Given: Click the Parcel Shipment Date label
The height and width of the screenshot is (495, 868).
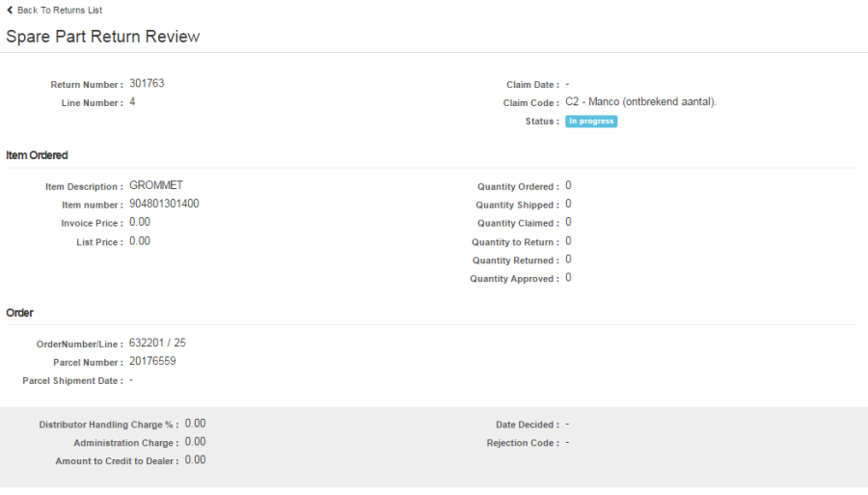Looking at the screenshot, I should tap(72, 381).
